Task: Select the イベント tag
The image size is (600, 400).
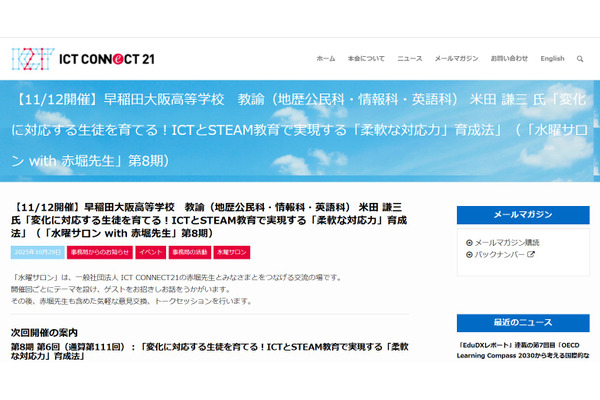Action: 151,252
